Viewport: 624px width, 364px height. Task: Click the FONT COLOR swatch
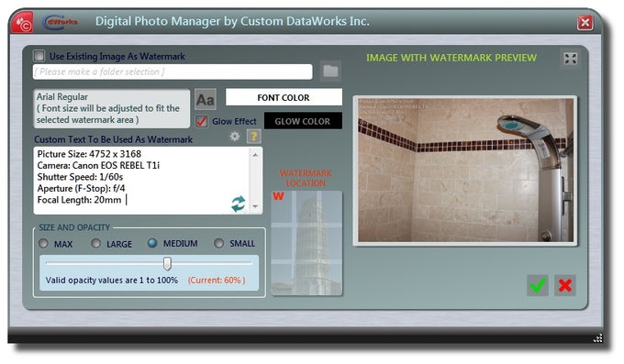(284, 97)
